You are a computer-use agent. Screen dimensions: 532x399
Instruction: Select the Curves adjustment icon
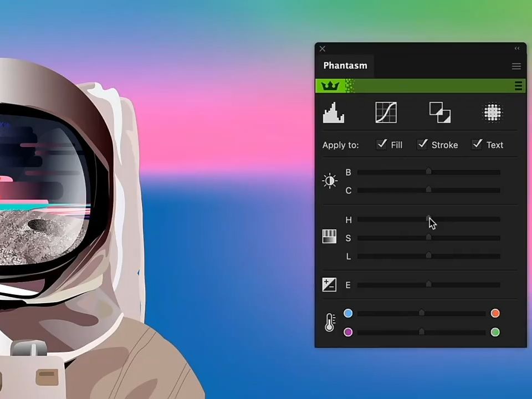pyautogui.click(x=386, y=112)
